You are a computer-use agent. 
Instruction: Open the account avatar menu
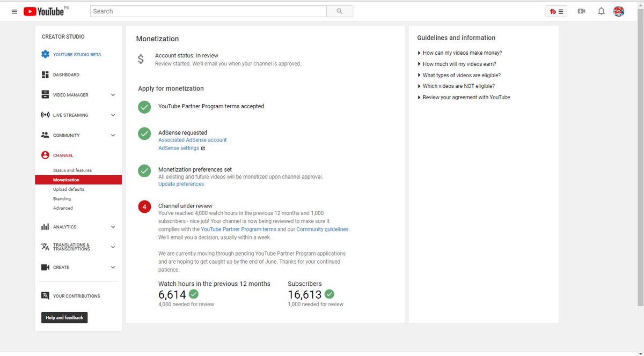pyautogui.click(x=619, y=11)
